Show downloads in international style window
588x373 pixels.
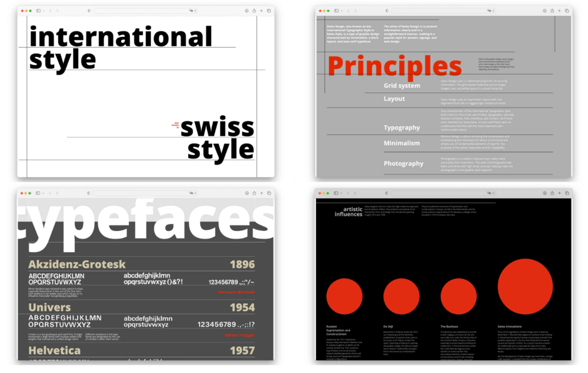247,11
